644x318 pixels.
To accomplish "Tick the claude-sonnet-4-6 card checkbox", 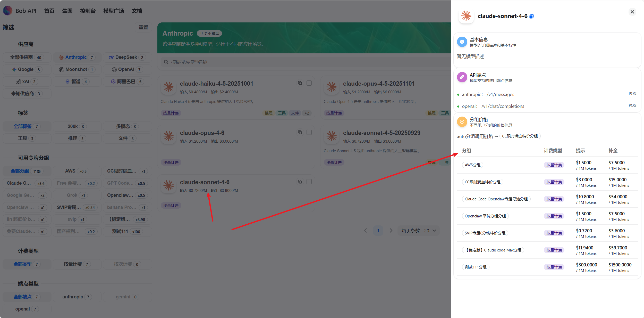I will click(309, 182).
